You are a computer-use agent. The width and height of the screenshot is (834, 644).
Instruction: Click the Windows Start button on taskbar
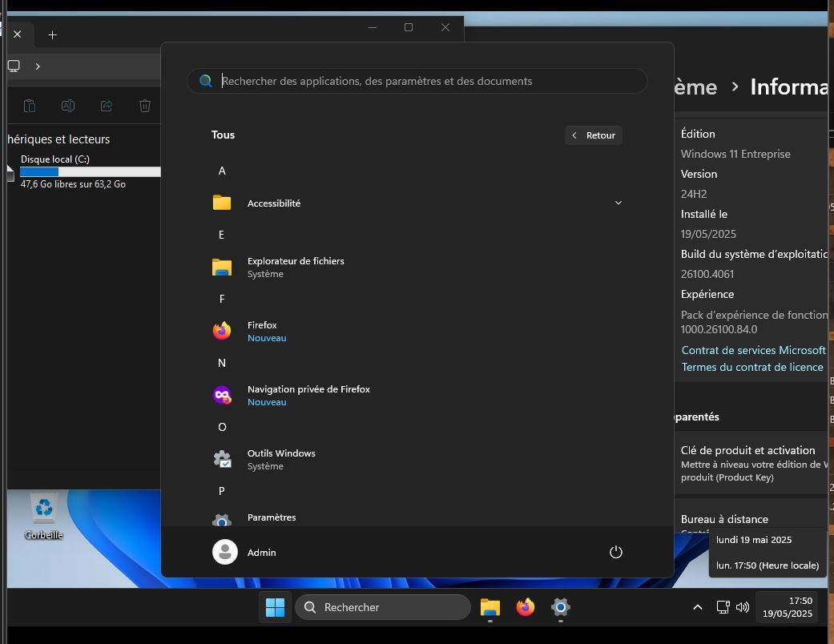275,607
